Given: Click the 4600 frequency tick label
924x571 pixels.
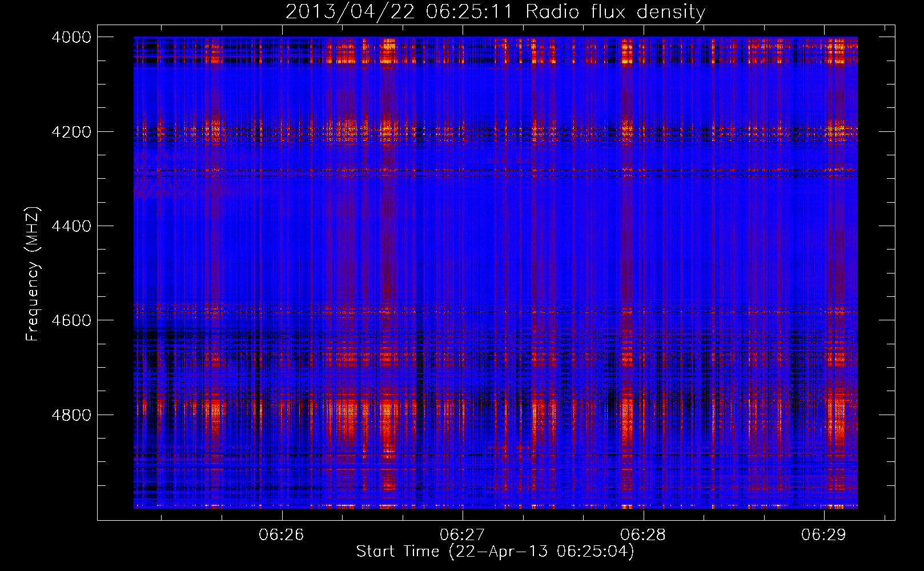Looking at the screenshot, I should pos(71,320).
